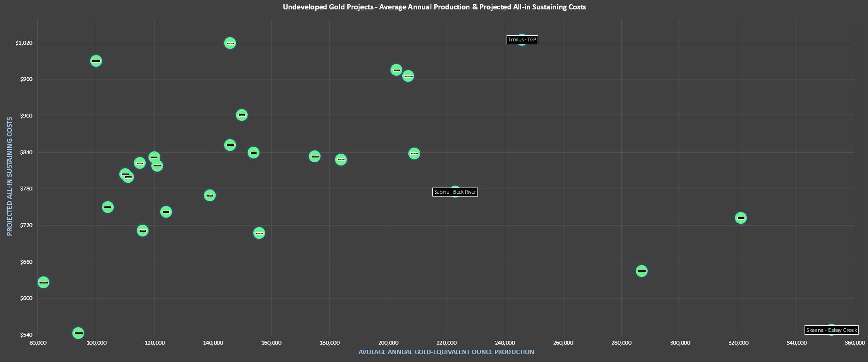Click the 140,000 x-axis tick label
868x362 pixels.
(213, 343)
